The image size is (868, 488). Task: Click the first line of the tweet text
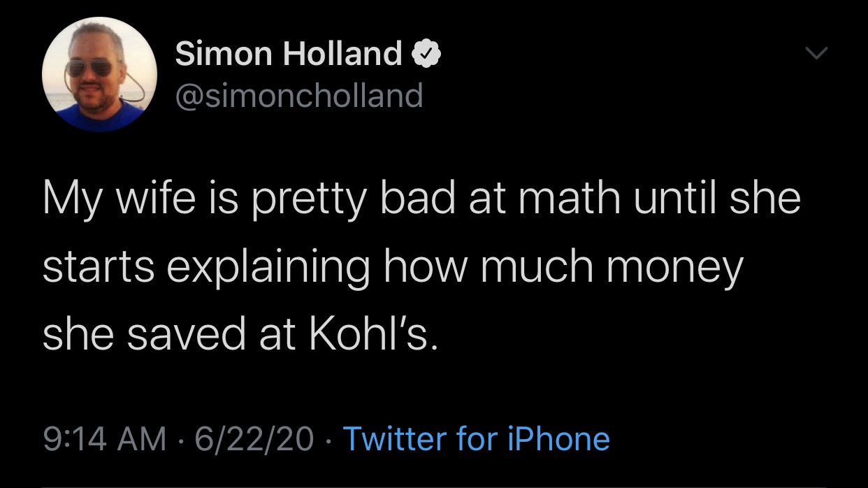pos(421,199)
